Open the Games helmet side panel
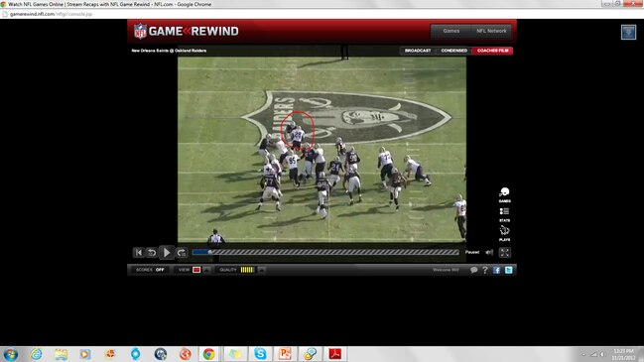 coord(505,194)
